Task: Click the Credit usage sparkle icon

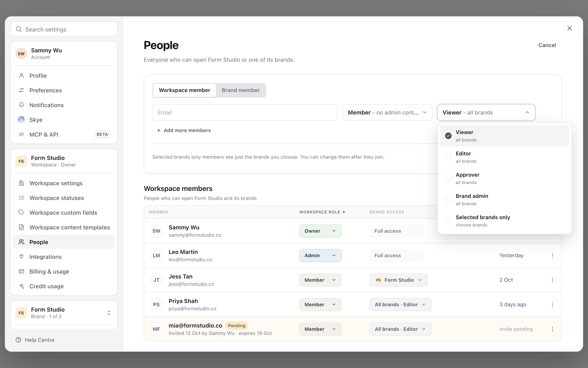Action: 21,286
